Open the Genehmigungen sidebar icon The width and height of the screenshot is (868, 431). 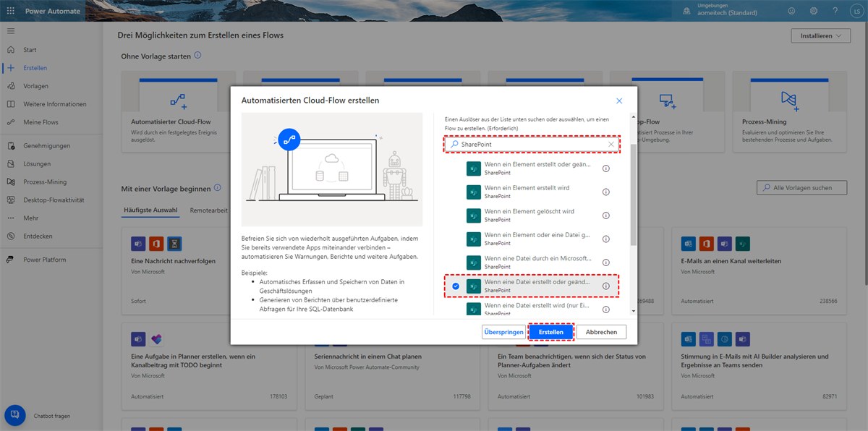(10, 146)
